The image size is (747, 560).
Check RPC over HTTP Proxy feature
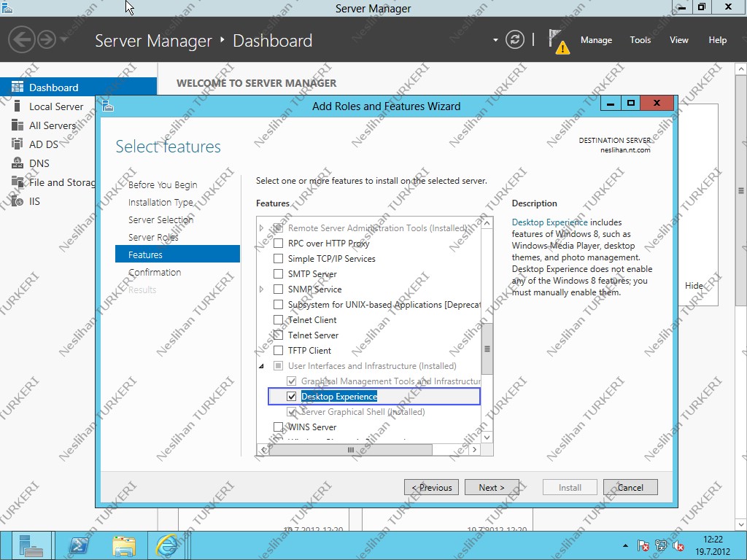(278, 244)
